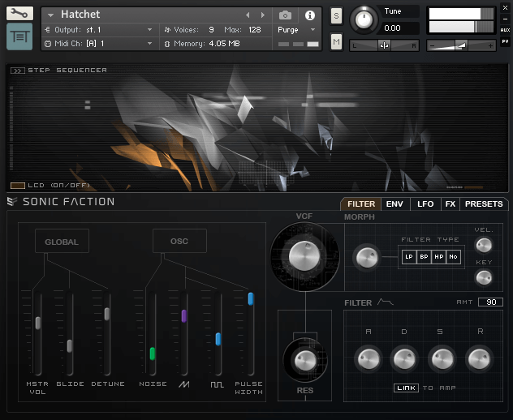Click the blue square wave slider
The height and width of the screenshot is (420, 513).
218,339
